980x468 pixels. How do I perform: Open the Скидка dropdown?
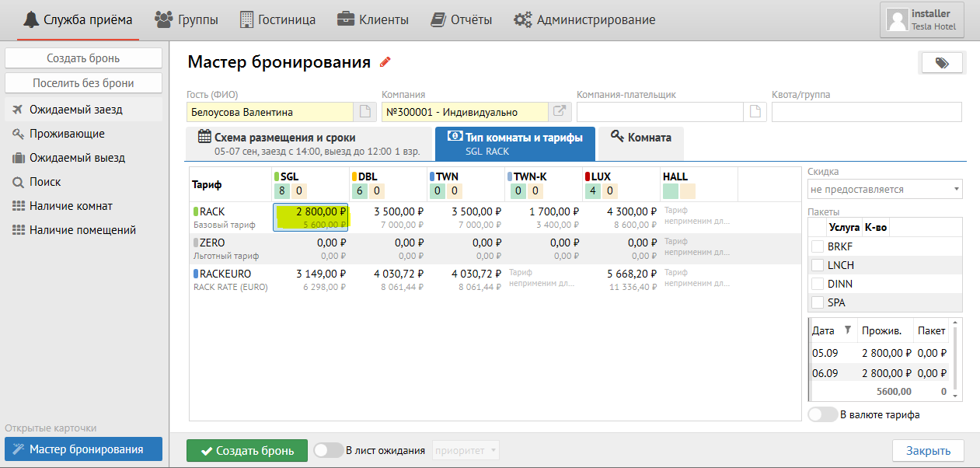(x=884, y=189)
